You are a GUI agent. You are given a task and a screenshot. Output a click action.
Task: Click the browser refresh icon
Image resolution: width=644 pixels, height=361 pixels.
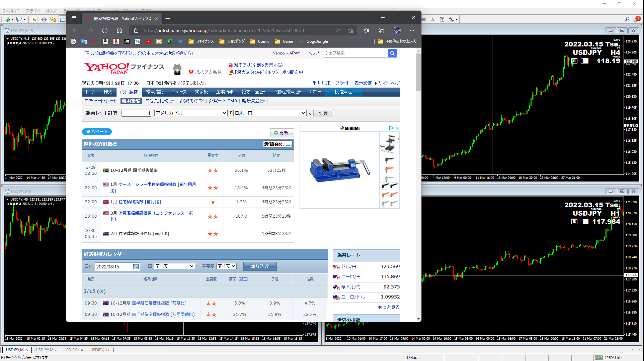click(x=105, y=30)
